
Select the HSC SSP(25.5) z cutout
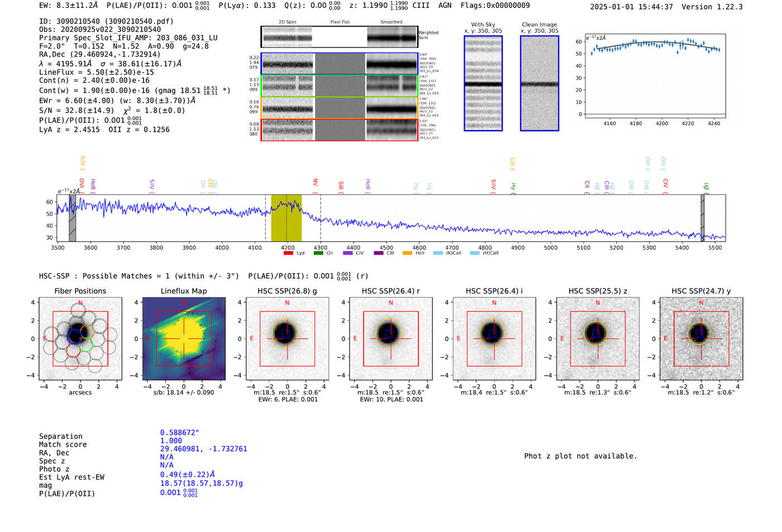click(598, 338)
